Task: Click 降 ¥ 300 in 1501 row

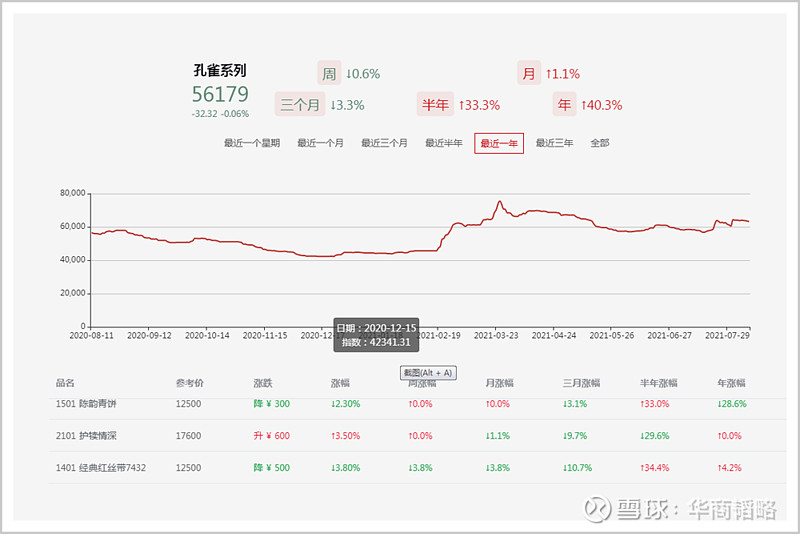Action: tap(271, 404)
